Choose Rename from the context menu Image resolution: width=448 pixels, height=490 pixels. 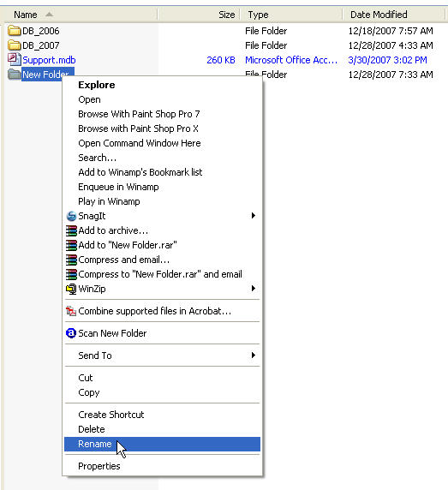click(163, 444)
